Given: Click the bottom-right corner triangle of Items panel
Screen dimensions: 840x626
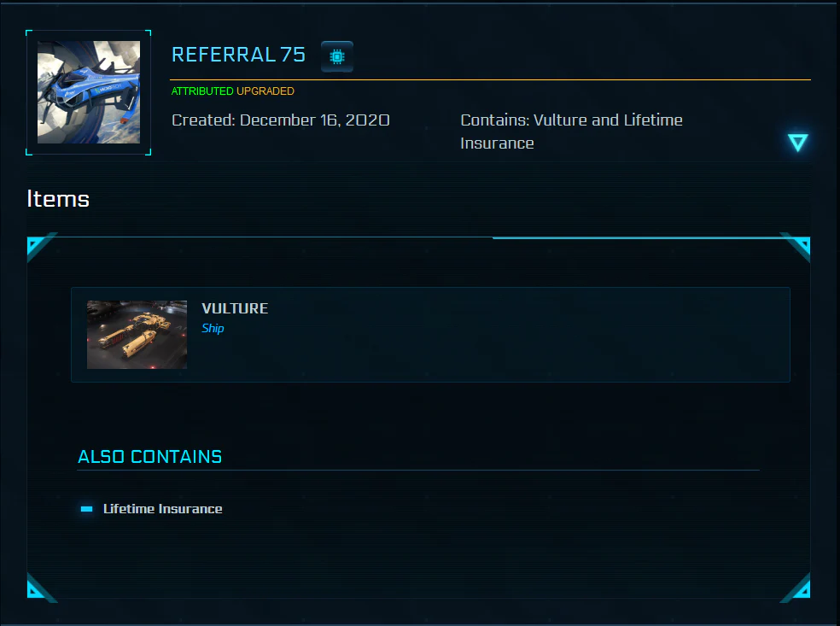Looking at the screenshot, I should (x=798, y=588).
